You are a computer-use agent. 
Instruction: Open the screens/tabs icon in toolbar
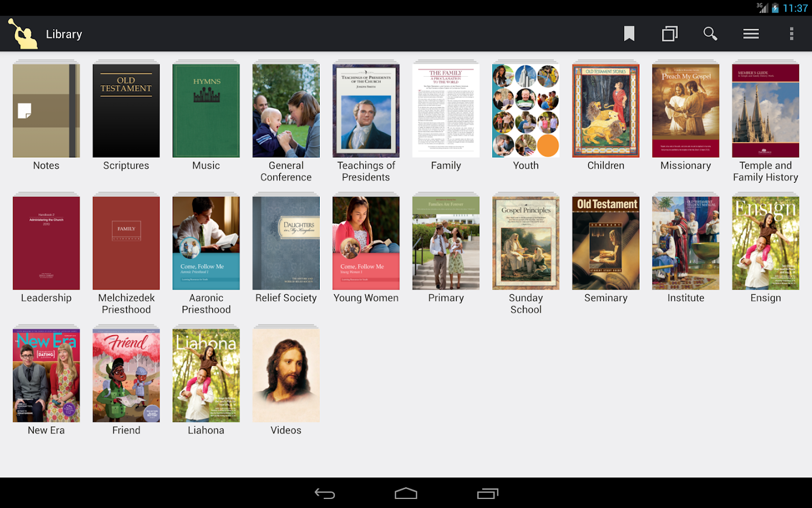[x=670, y=34]
